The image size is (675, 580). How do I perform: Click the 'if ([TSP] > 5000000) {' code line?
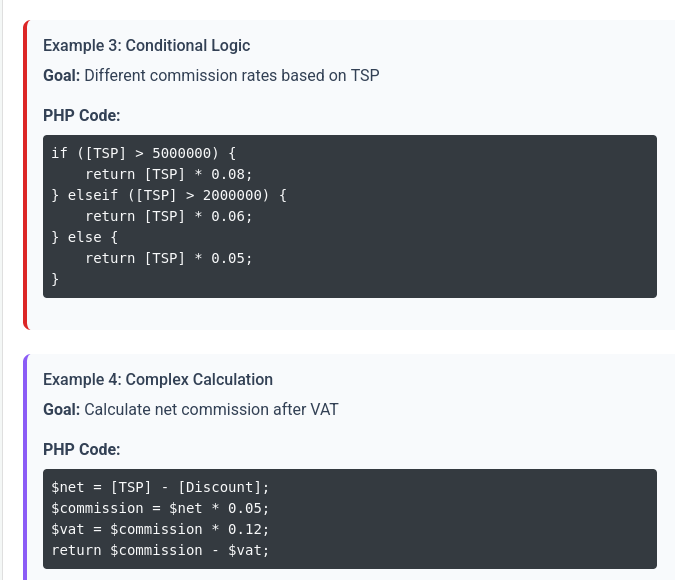click(x=143, y=153)
